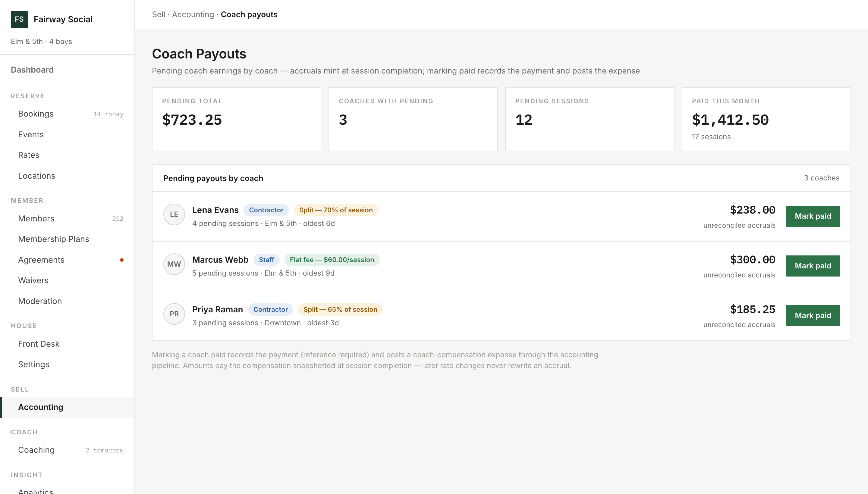868x494 pixels.
Task: Open the Waivers page
Action: click(x=67, y=280)
